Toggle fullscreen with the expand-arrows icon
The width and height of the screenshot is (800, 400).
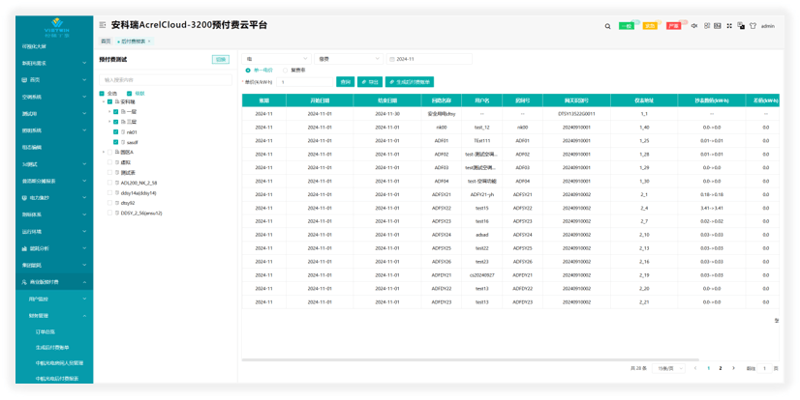[729, 26]
